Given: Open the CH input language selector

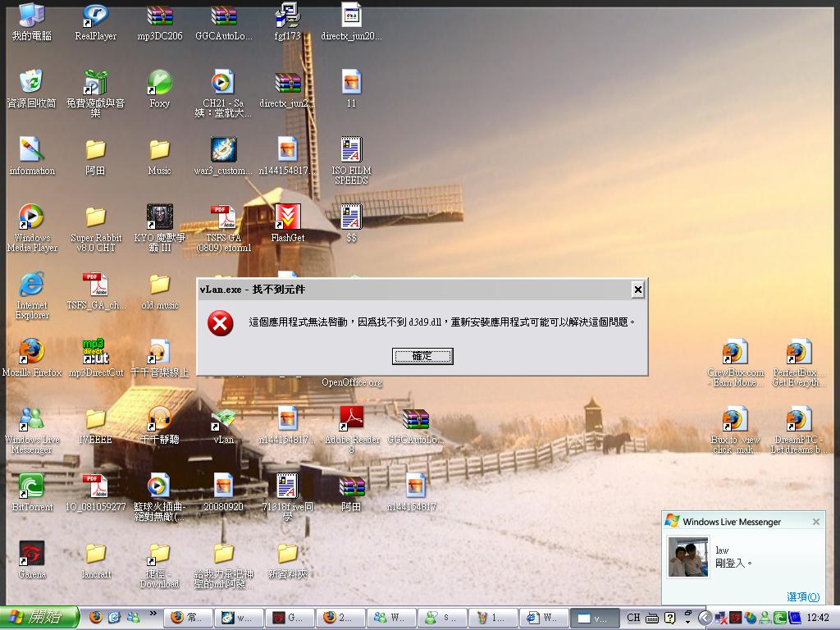Looking at the screenshot, I should 633,618.
